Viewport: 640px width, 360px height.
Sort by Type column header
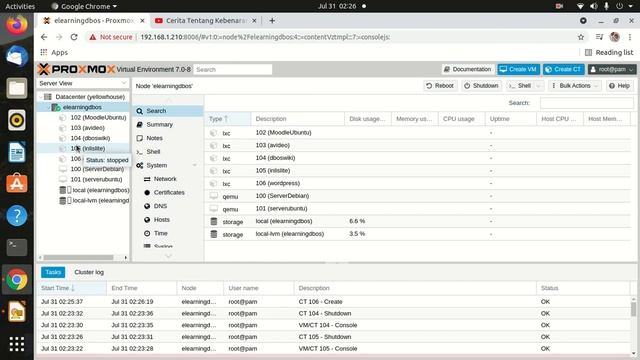coord(227,119)
